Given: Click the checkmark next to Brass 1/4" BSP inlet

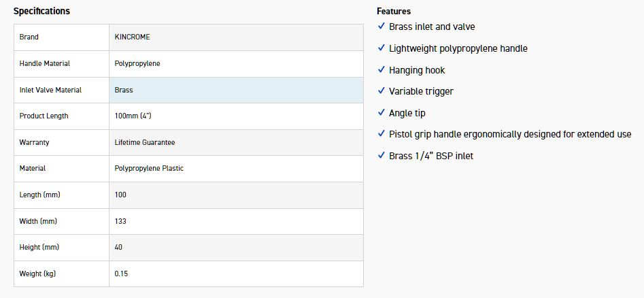Looking at the screenshot, I should click(x=382, y=156).
